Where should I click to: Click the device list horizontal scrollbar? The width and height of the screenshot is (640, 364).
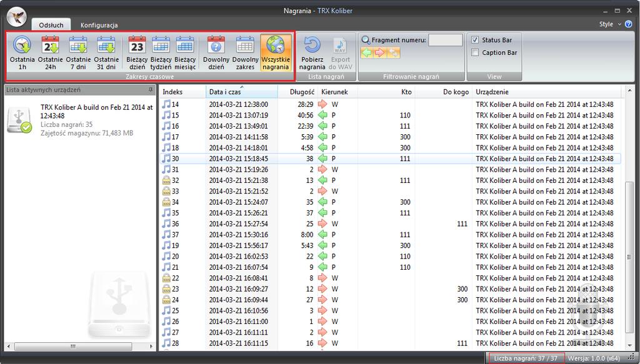(73, 347)
